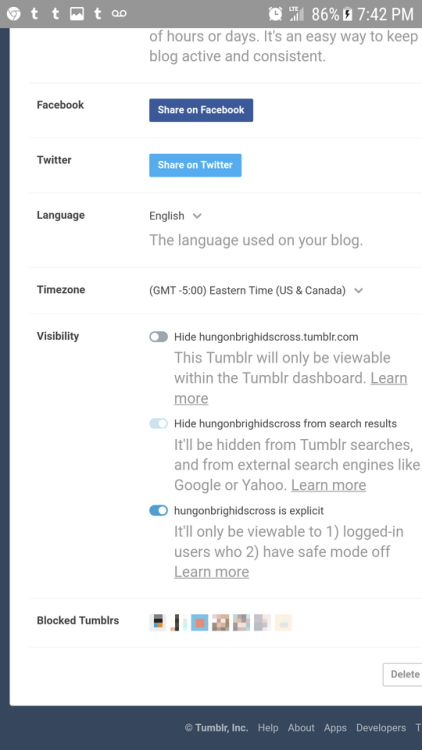Toggle Hide hungonbrighidscross.tumblr.com switch
Image resolution: width=422 pixels, height=750 pixels.
click(x=158, y=337)
